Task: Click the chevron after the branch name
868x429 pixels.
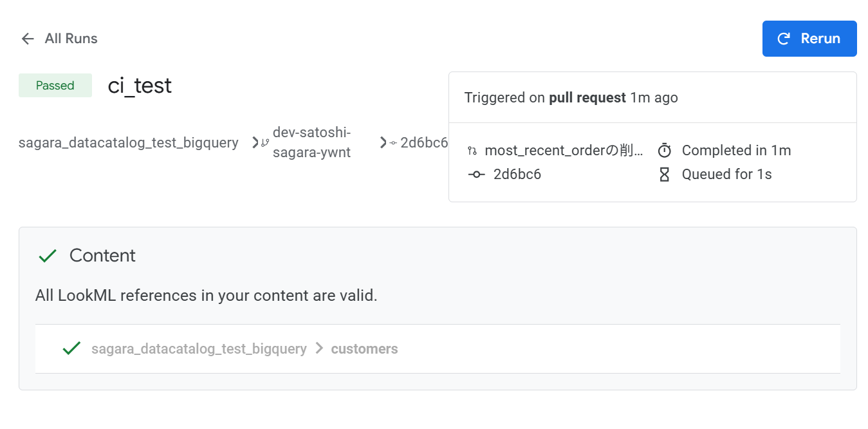Action: click(x=383, y=142)
